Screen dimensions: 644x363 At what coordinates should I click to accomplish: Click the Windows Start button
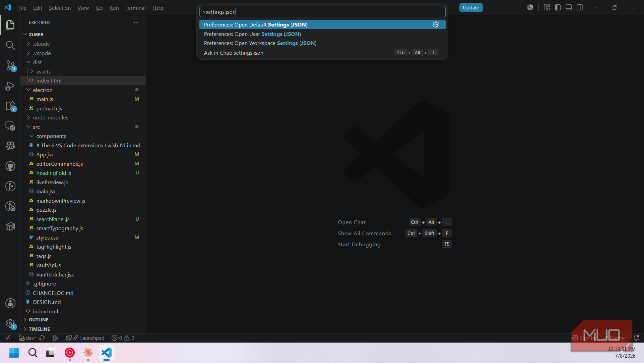pos(14,353)
